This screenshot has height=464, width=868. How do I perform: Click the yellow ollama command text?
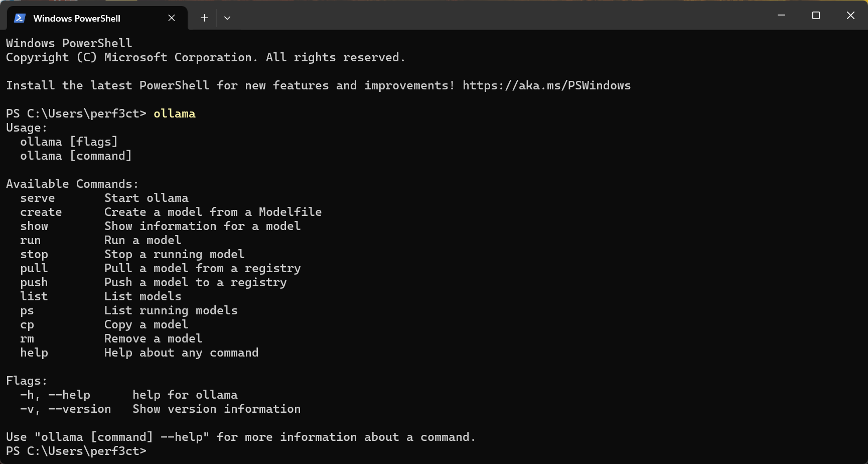point(174,113)
